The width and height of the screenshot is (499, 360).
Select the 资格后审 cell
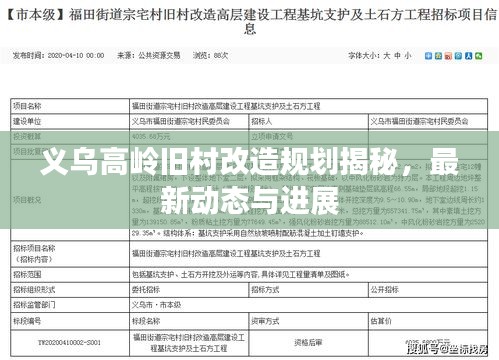point(308,342)
